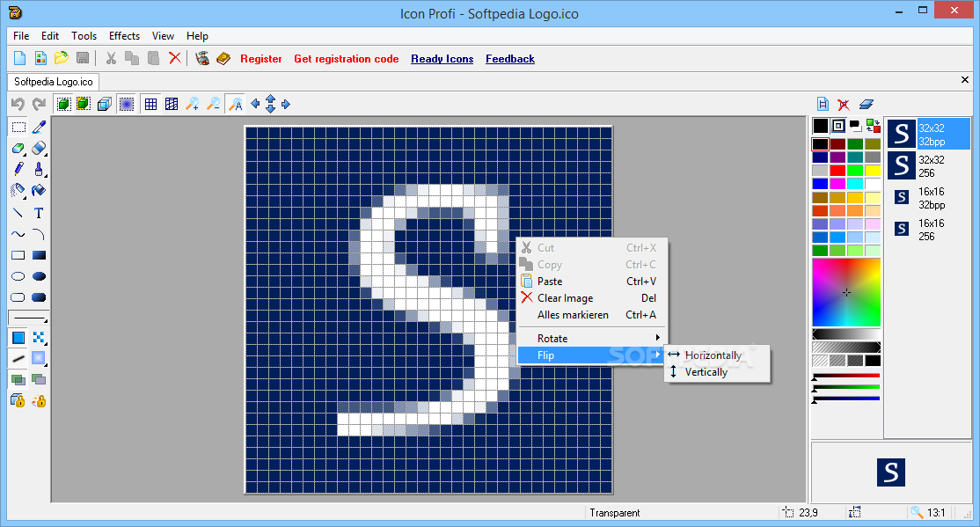Image resolution: width=980 pixels, height=527 pixels.
Task: Undo the last action
Action: (18, 104)
